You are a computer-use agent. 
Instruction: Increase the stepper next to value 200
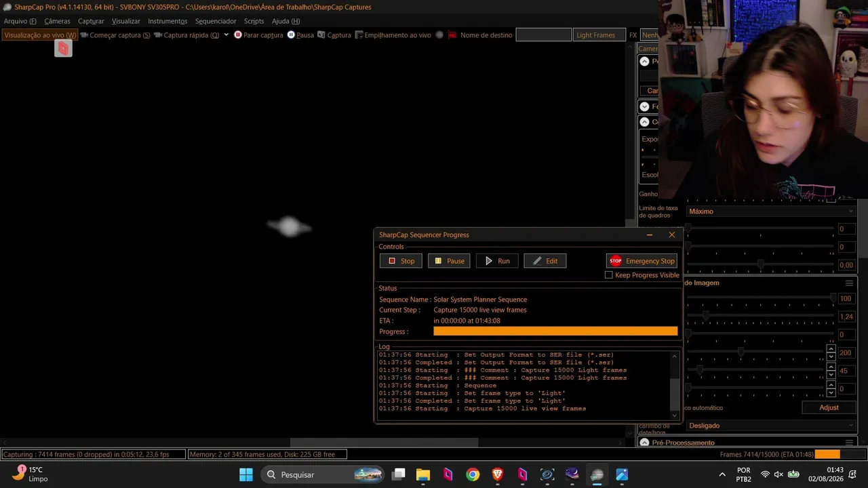pyautogui.click(x=831, y=349)
